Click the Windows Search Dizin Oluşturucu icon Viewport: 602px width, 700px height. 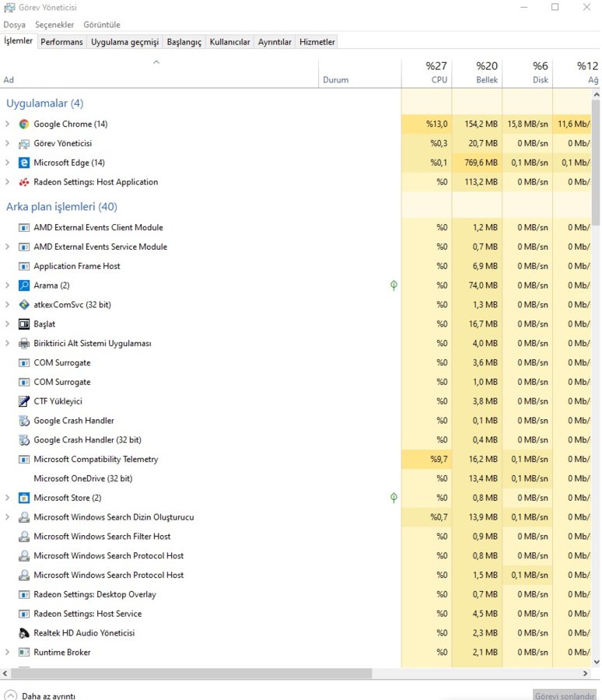24,517
